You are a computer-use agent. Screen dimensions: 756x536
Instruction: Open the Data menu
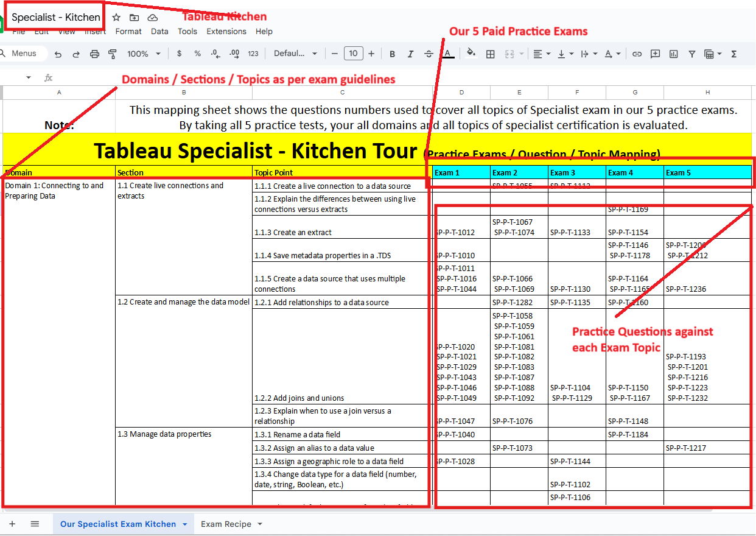tap(159, 32)
